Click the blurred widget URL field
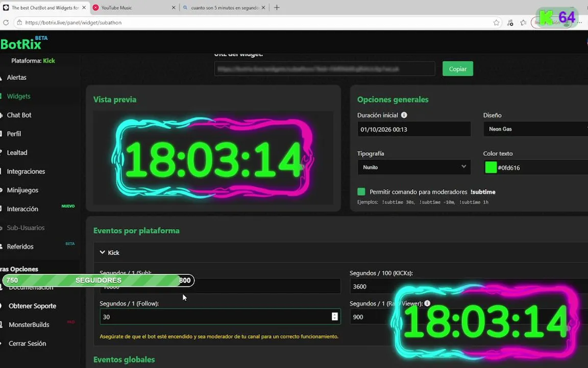Viewport: 588px width, 368px height. [325, 68]
